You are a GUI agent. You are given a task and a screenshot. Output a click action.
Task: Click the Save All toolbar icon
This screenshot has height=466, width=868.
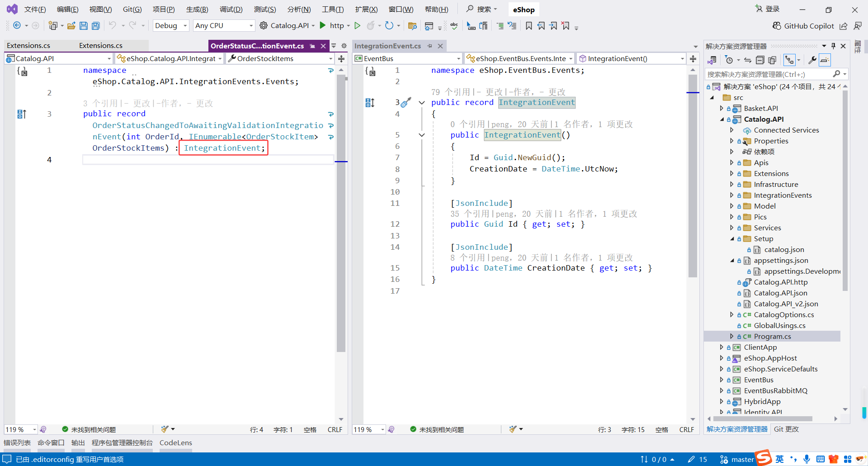tap(95, 26)
